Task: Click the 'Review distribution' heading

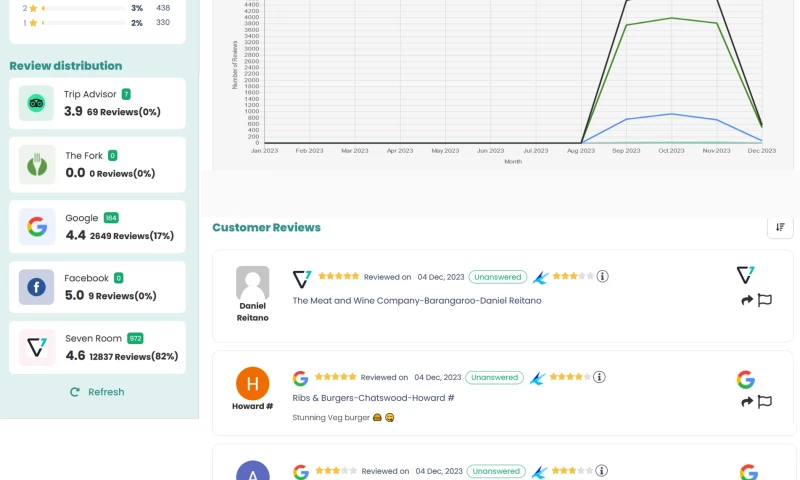Action: [66, 66]
